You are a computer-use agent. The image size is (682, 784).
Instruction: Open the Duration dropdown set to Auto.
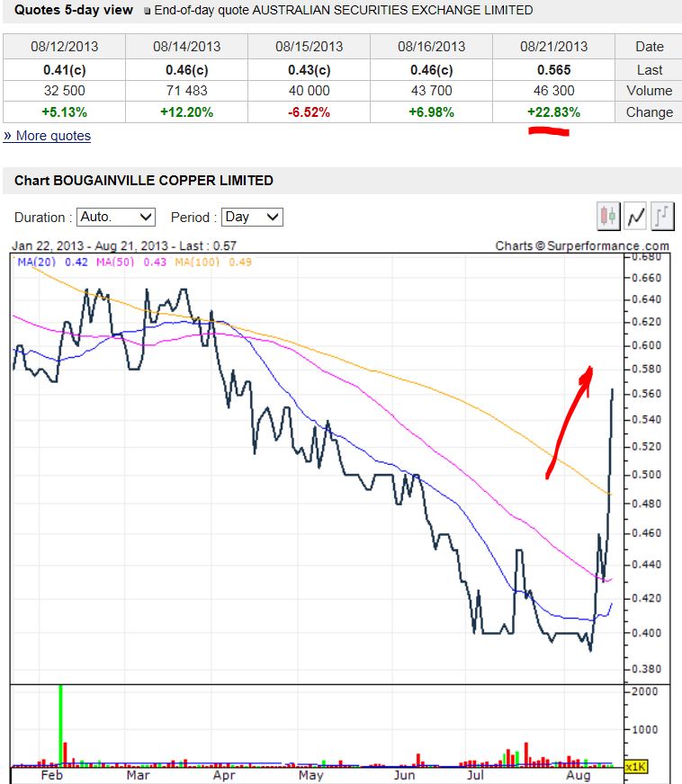(116, 217)
